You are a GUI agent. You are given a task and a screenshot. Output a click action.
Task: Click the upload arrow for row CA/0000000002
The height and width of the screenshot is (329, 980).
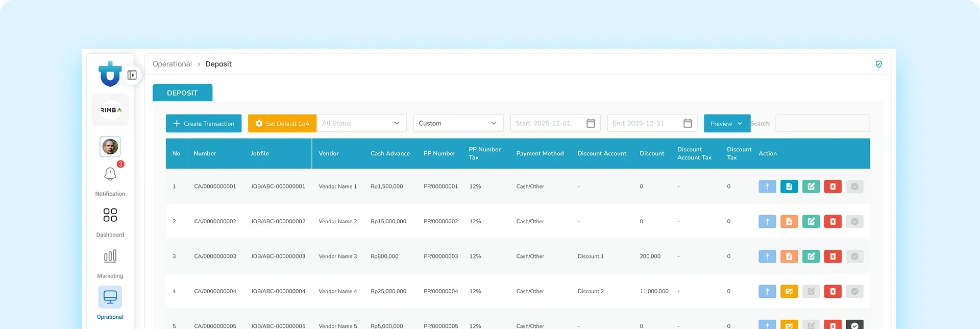coord(767,221)
